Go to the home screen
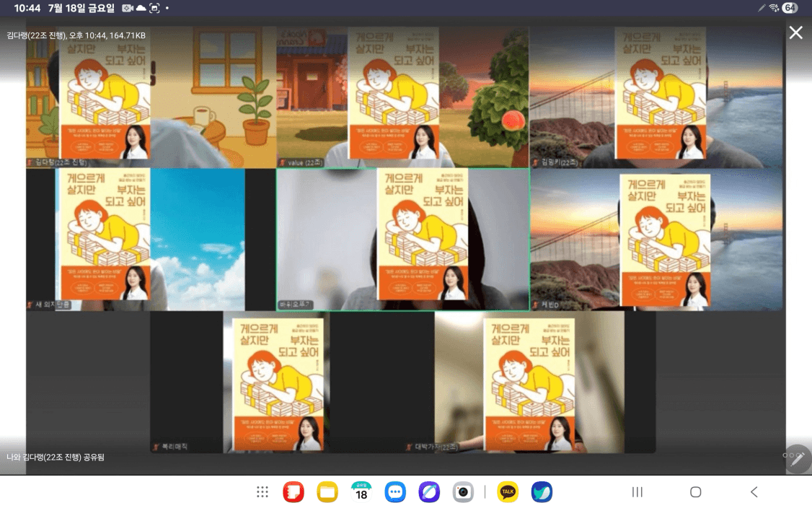Screen dimensions: 812x508 pos(695,492)
